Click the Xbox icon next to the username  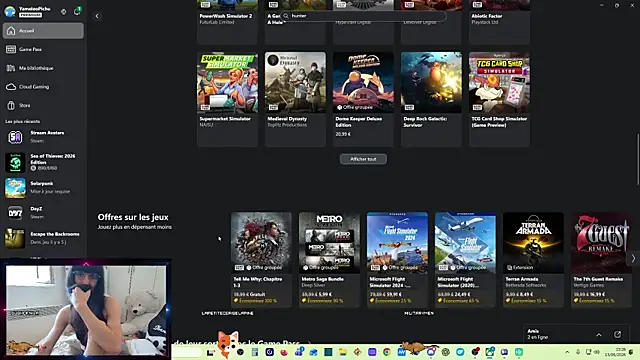pyautogui.click(x=63, y=12)
